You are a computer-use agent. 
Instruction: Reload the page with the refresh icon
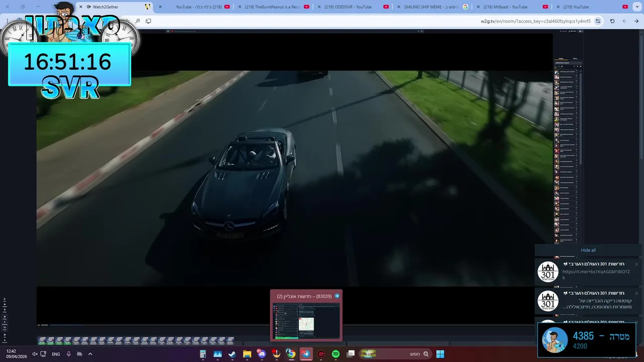[612, 21]
